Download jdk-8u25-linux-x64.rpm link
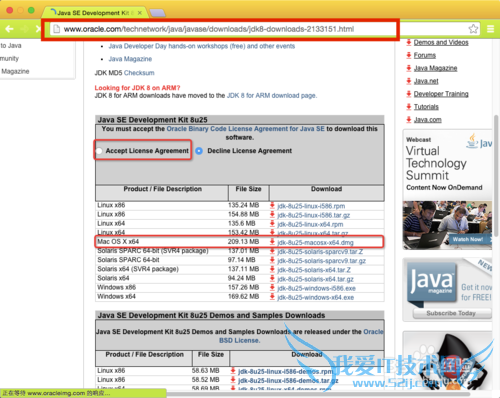This screenshot has width=500, height=398. [310, 224]
